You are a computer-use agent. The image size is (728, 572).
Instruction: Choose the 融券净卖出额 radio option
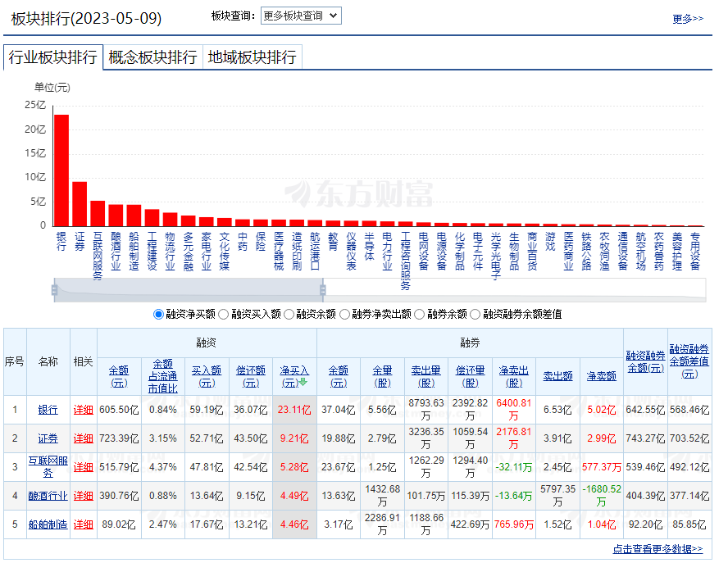[x=344, y=314]
